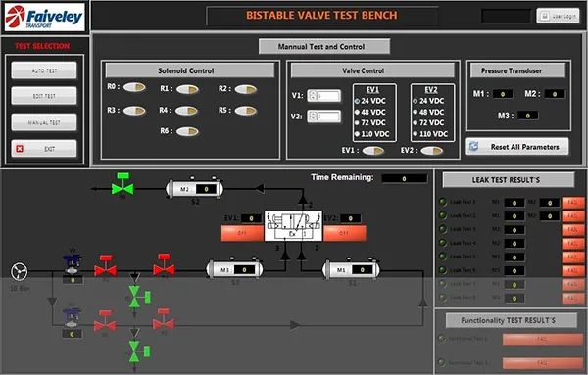
Task: Click the red valve next to V2 regulator
Action: [106, 266]
